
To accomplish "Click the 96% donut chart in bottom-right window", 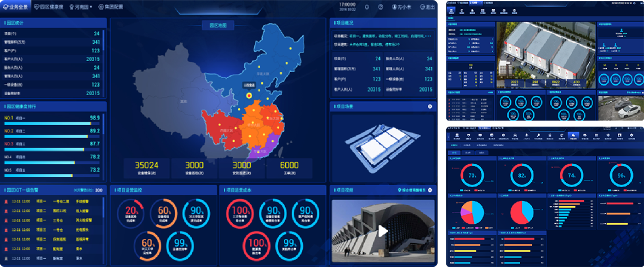I will [x=621, y=175].
